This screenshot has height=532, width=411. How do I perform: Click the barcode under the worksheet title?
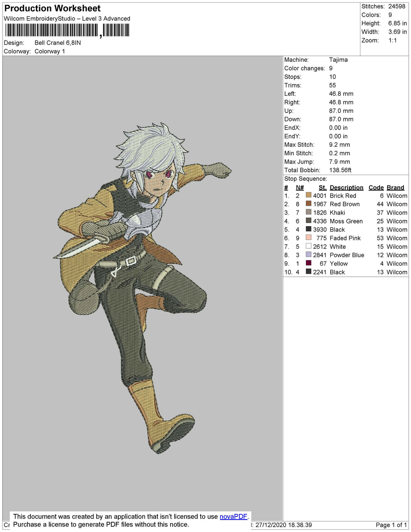tap(67, 30)
